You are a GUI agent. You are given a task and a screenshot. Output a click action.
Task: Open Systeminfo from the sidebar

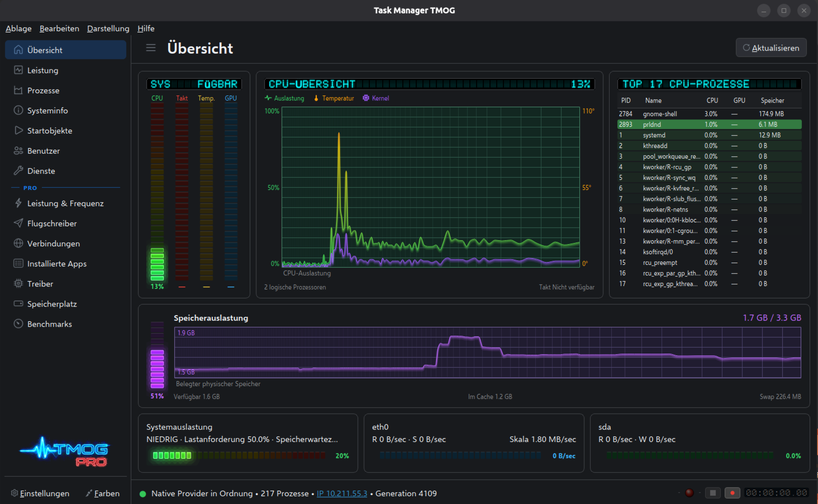(x=65, y=110)
